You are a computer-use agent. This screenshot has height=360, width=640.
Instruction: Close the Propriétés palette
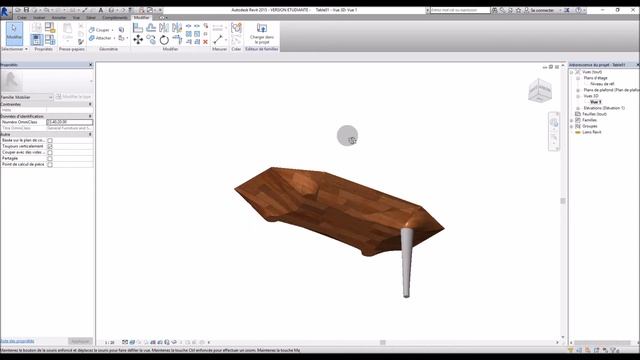pyautogui.click(x=91, y=65)
